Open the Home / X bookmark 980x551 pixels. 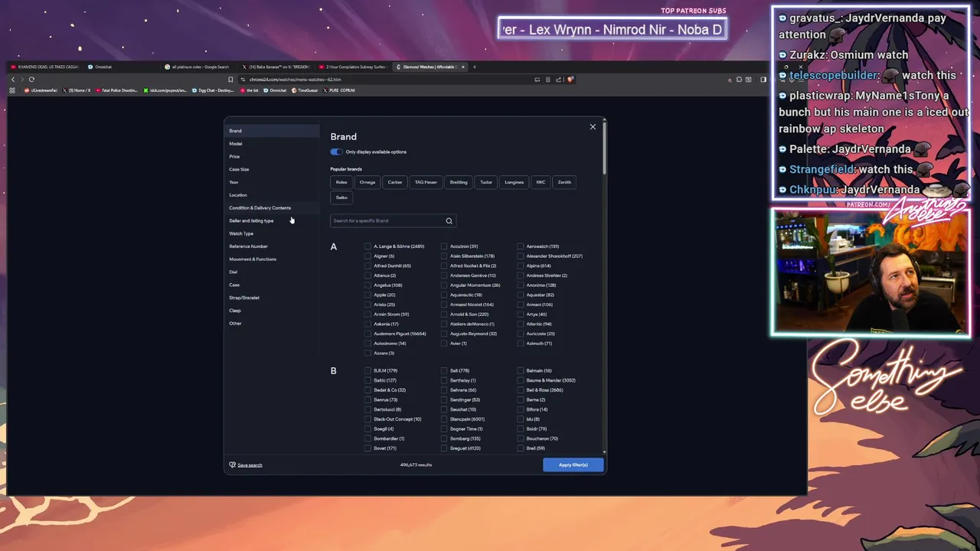[x=77, y=90]
